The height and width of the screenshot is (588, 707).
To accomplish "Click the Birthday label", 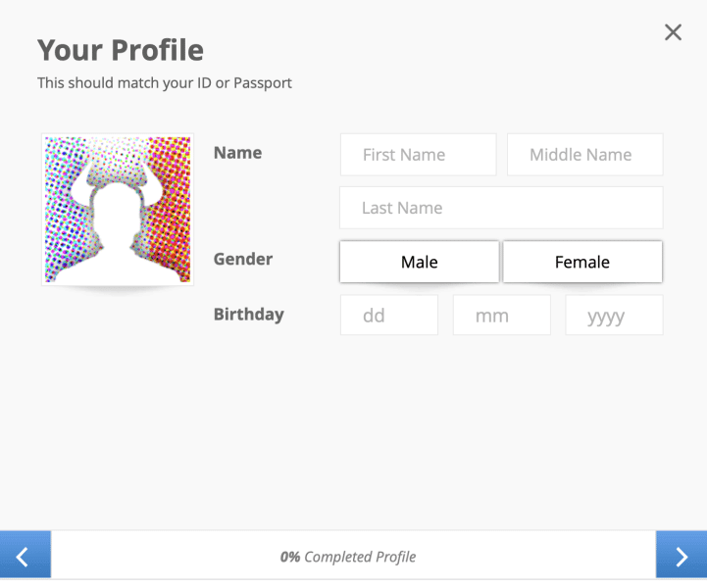I will click(x=248, y=315).
